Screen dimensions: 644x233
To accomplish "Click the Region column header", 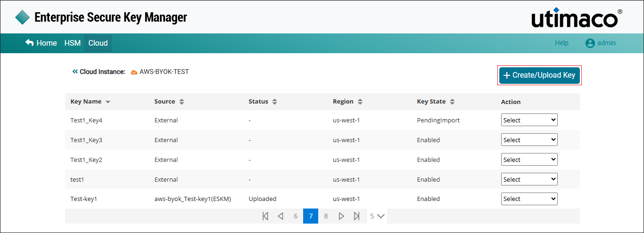I will pos(343,102).
